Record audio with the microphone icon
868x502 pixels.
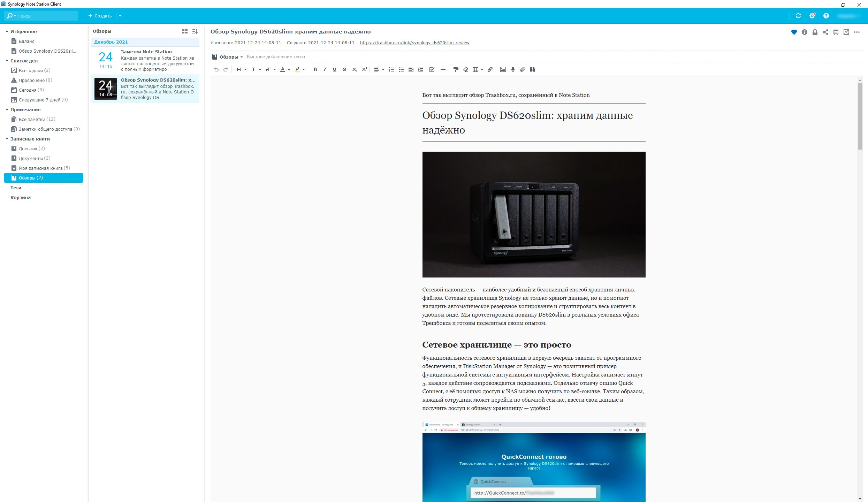[x=513, y=69]
